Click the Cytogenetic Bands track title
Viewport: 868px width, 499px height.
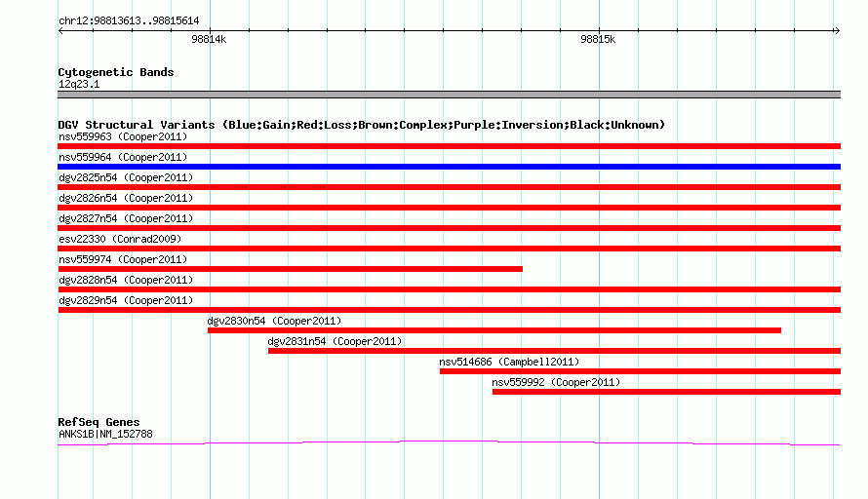tap(116, 72)
